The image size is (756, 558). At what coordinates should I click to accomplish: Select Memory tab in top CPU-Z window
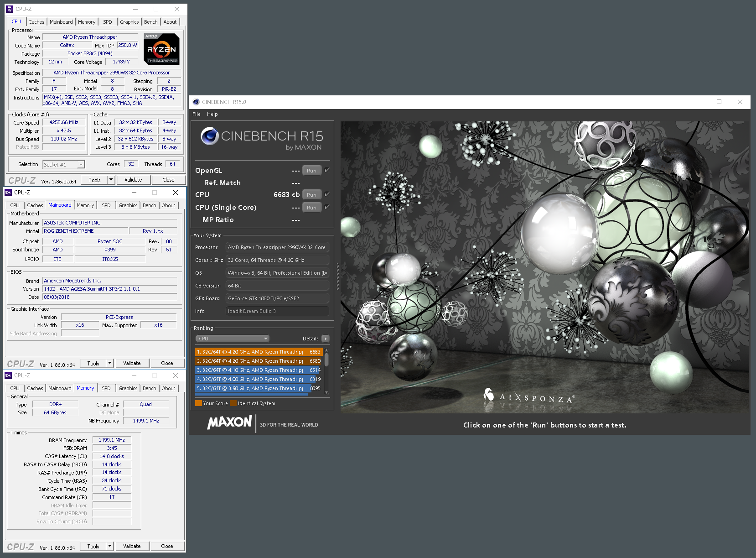pos(87,22)
